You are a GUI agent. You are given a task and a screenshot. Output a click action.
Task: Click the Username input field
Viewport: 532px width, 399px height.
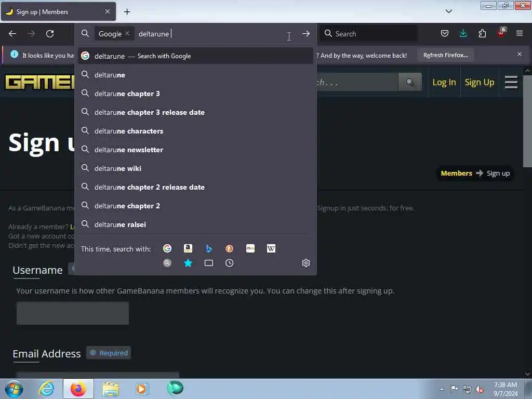73,313
